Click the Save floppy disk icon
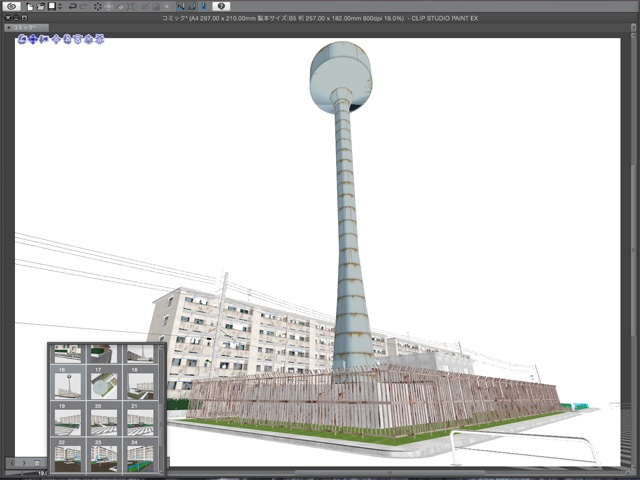 click(50, 7)
